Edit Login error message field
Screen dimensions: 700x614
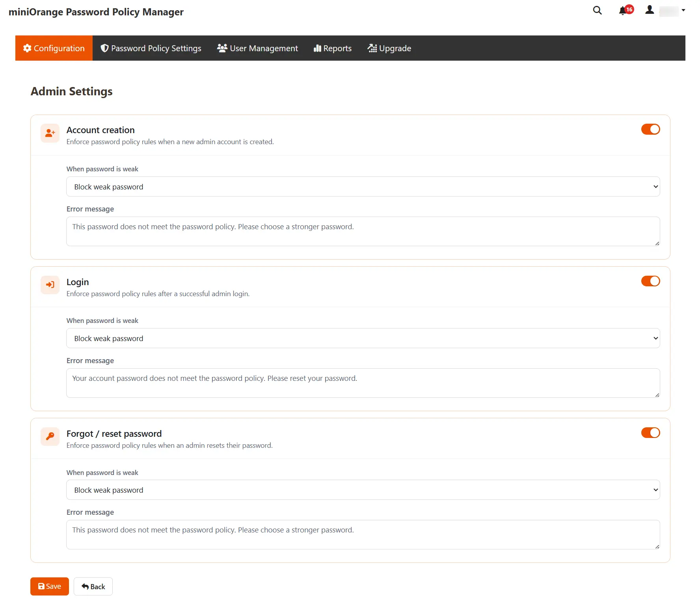point(363,383)
